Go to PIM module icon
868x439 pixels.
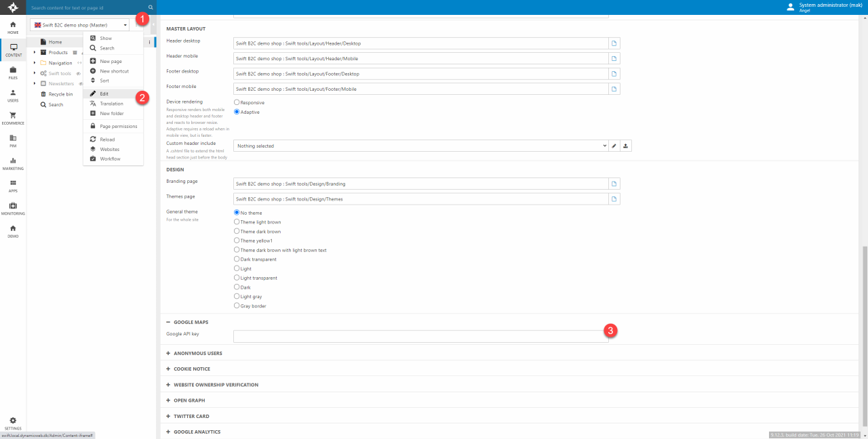click(13, 141)
